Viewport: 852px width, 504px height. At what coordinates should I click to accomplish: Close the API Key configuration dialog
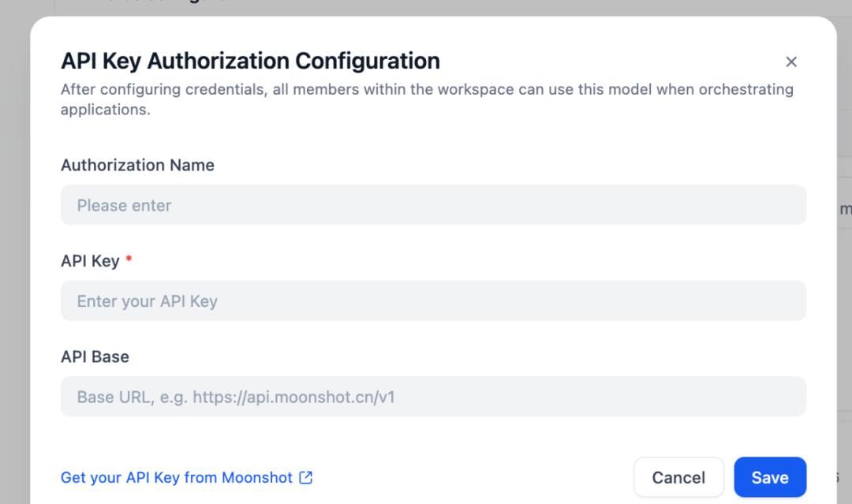coord(791,62)
